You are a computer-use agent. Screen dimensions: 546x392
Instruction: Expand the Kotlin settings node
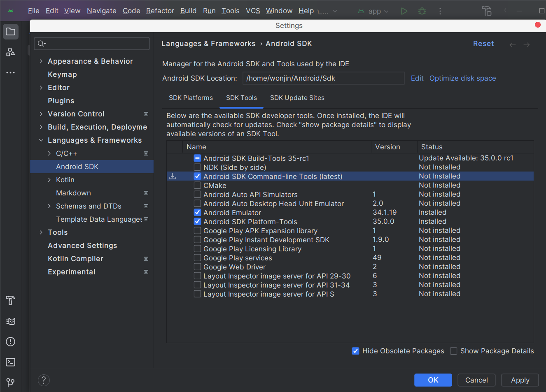coord(49,180)
